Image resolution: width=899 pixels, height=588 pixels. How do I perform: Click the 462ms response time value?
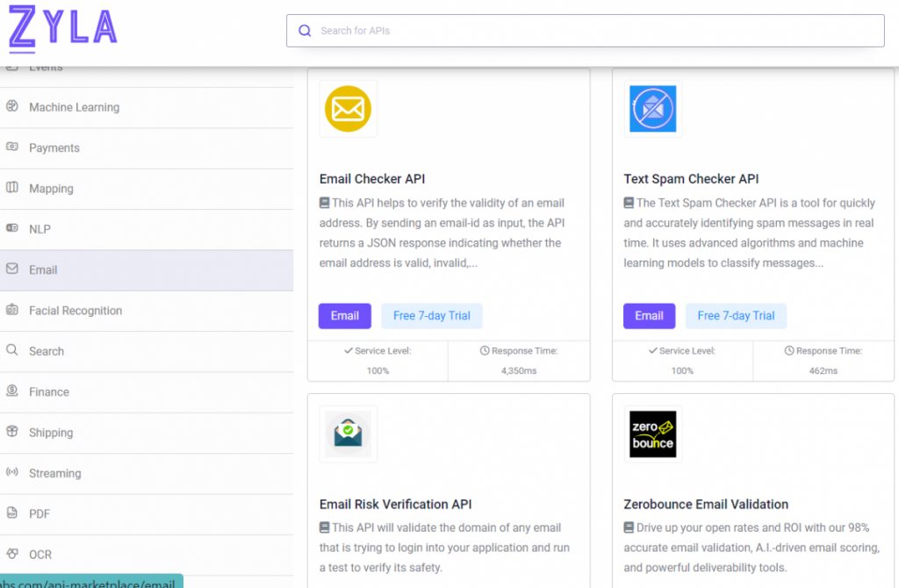click(x=823, y=371)
